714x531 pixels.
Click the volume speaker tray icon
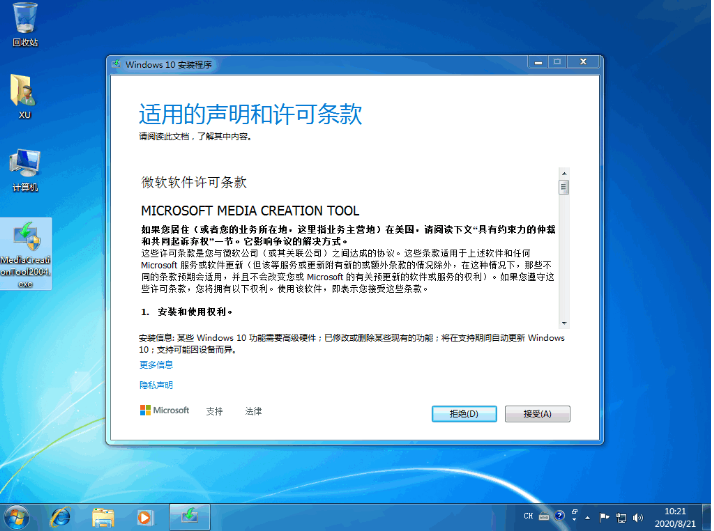coord(637,516)
